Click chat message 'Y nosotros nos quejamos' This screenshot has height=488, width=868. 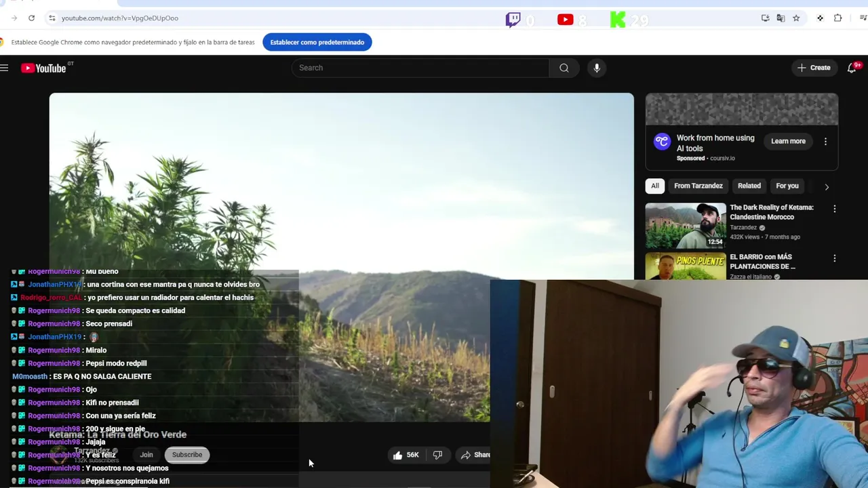[x=127, y=468]
